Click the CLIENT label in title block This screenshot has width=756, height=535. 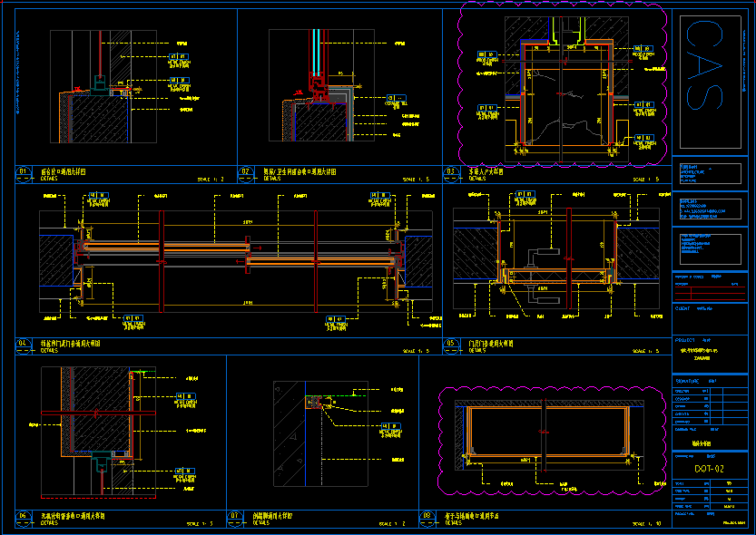[x=682, y=308]
